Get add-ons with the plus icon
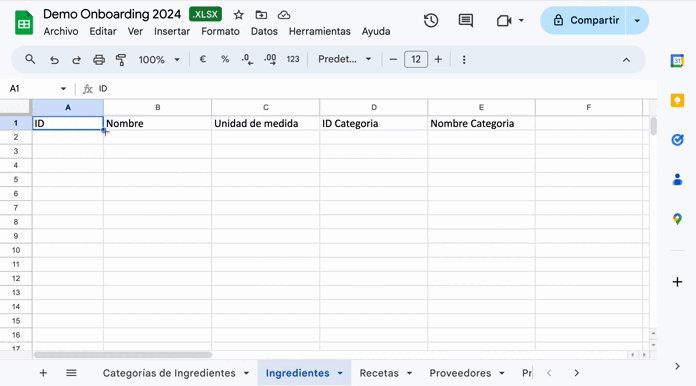This screenshot has height=386, width=696. [x=677, y=282]
